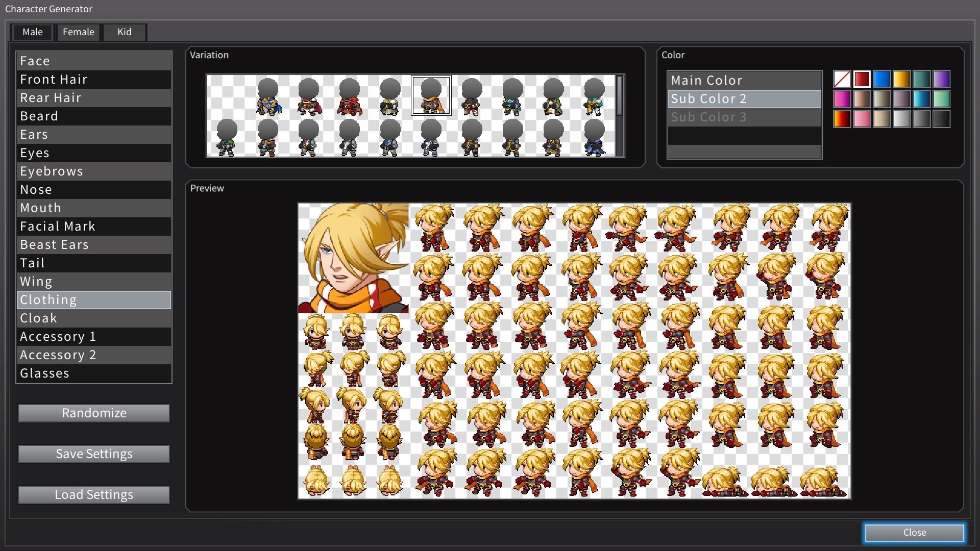This screenshot has width=980, height=551.
Task: Select the Sub Color 2 option
Action: coord(744,98)
